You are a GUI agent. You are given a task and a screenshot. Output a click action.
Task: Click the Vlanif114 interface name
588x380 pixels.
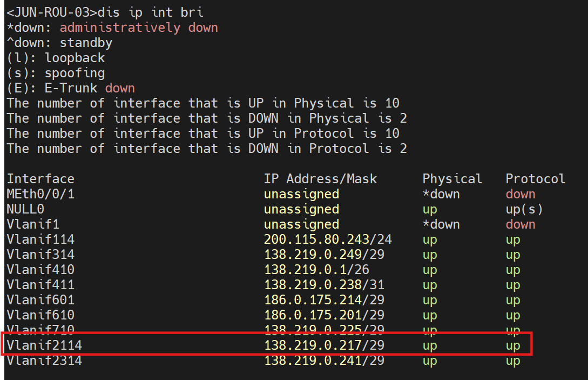(40, 239)
